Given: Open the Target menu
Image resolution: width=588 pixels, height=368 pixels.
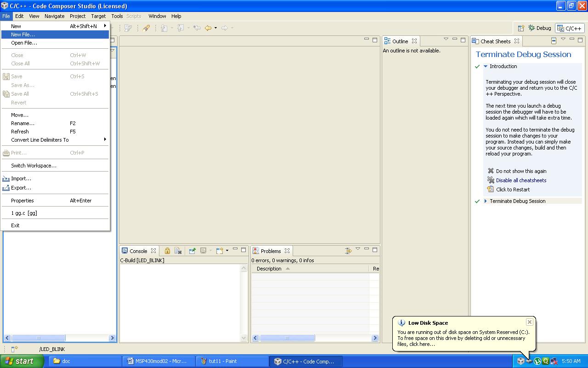Looking at the screenshot, I should (98, 16).
